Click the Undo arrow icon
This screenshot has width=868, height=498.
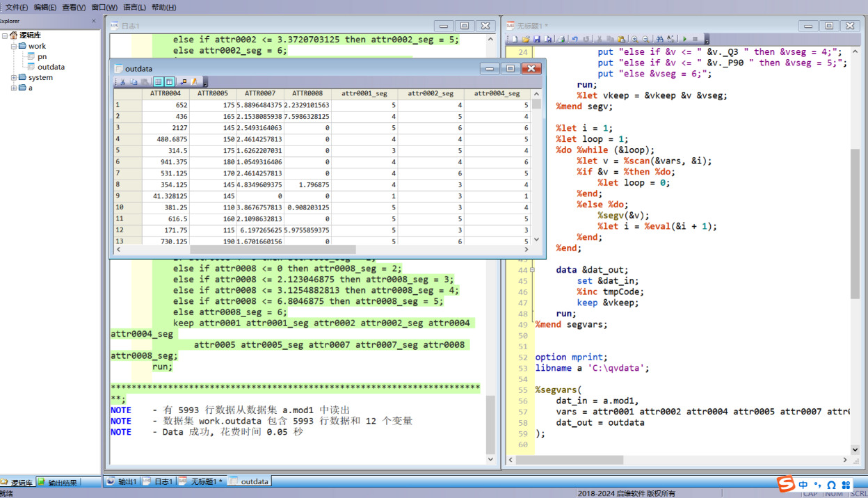(574, 39)
